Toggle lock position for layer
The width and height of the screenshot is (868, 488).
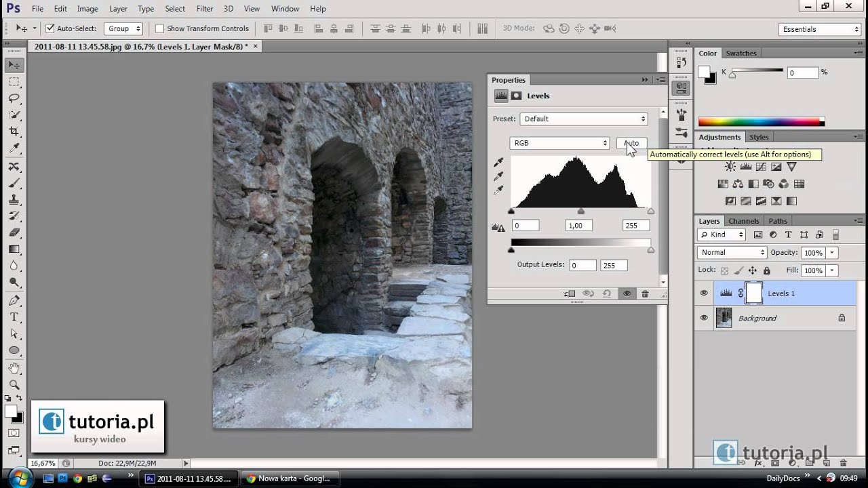pyautogui.click(x=753, y=270)
